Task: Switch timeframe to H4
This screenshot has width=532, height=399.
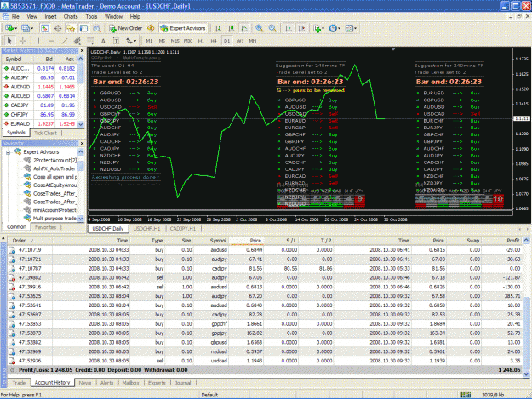Action: click(x=214, y=41)
